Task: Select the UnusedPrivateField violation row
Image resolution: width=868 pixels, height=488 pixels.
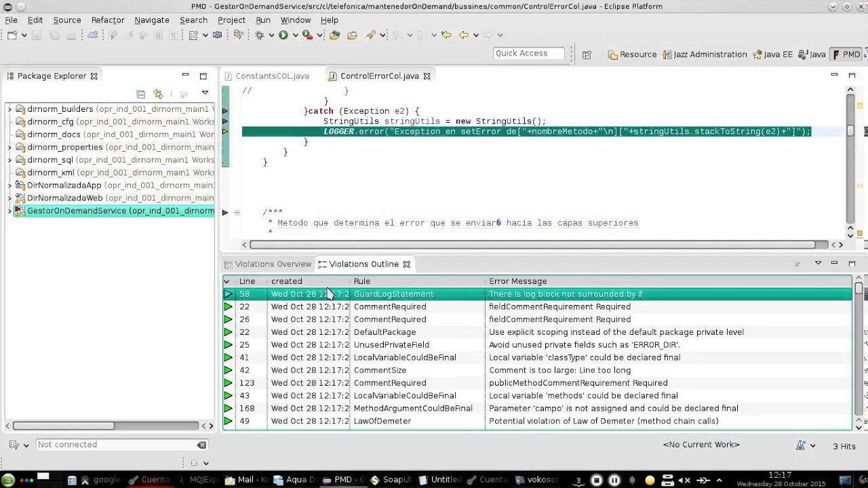Action: tap(538, 345)
